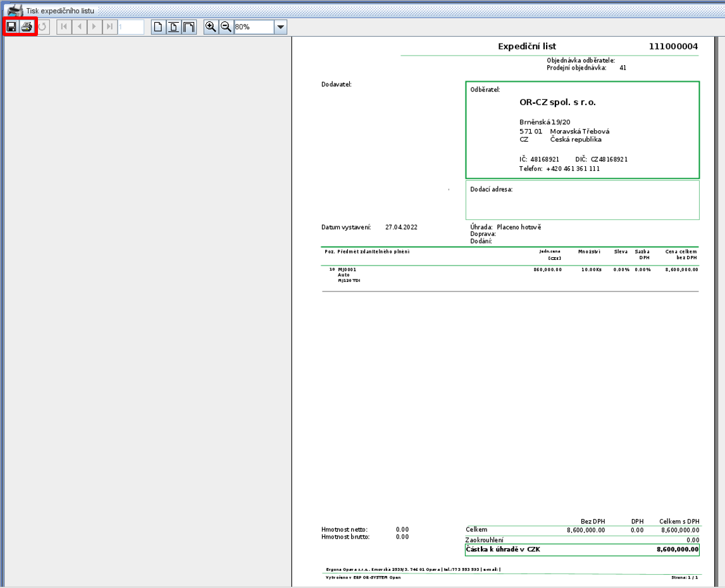Go to the first page

(64, 27)
